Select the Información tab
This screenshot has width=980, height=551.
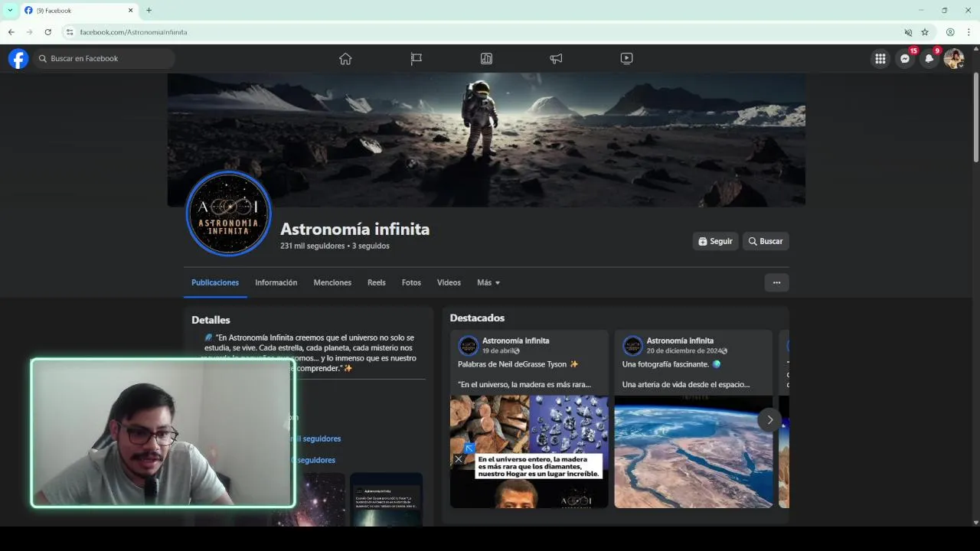[276, 282]
